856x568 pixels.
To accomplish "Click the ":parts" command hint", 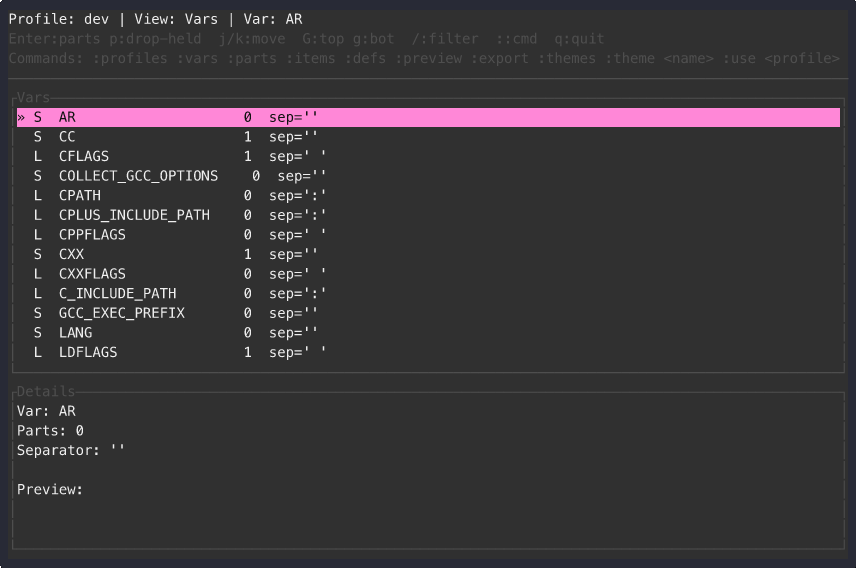I will tap(252, 58).
